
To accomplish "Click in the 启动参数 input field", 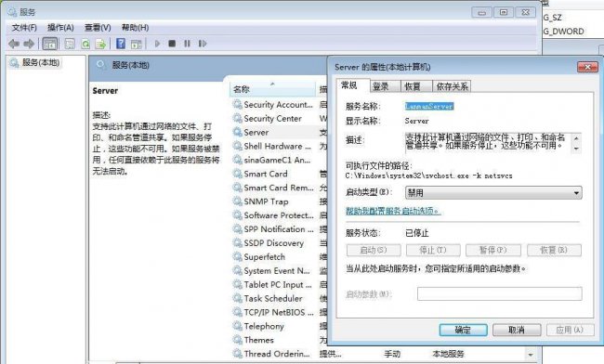I will click(500, 294).
